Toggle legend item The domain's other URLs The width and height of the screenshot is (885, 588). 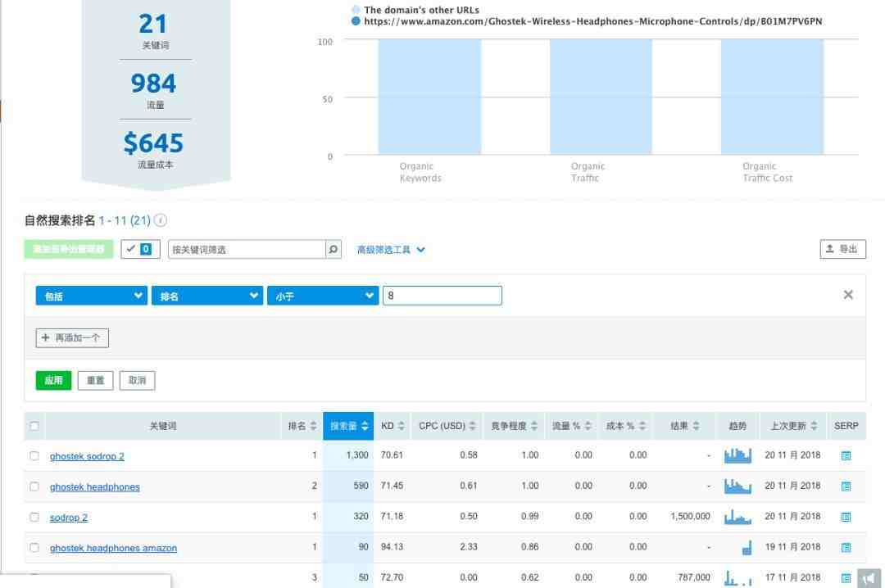coord(415,10)
